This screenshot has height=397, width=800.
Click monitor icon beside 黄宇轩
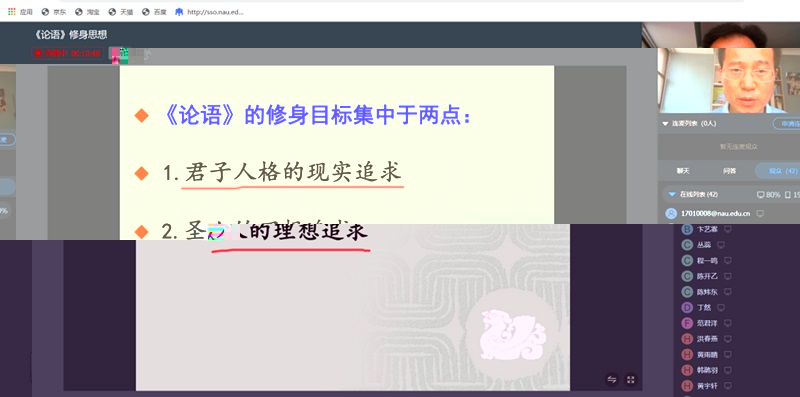pos(728,386)
